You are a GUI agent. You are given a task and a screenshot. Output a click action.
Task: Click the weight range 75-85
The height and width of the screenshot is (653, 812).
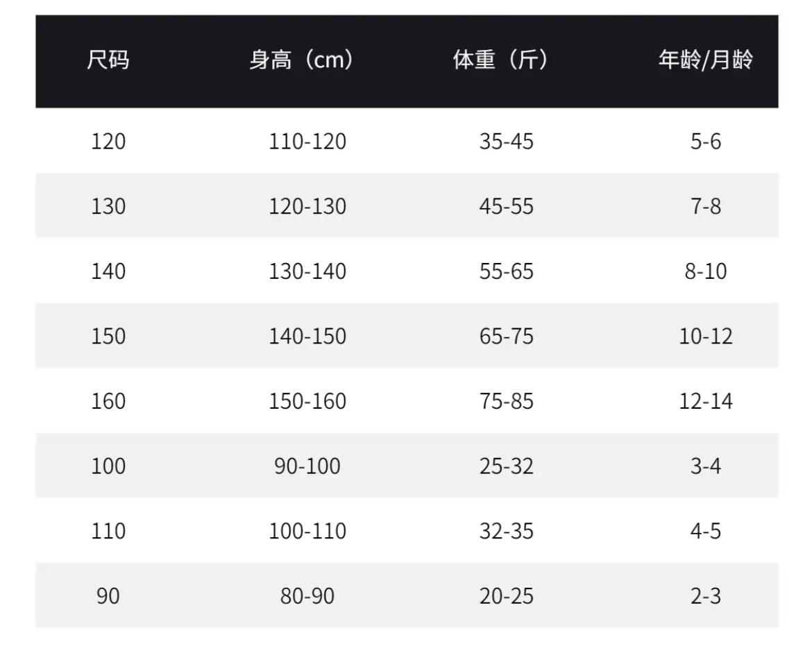[506, 401]
